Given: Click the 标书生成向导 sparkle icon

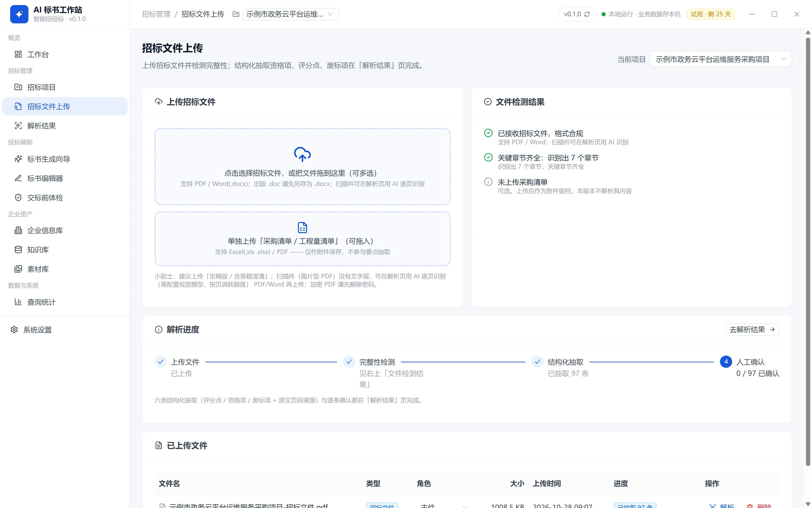Looking at the screenshot, I should [x=18, y=159].
